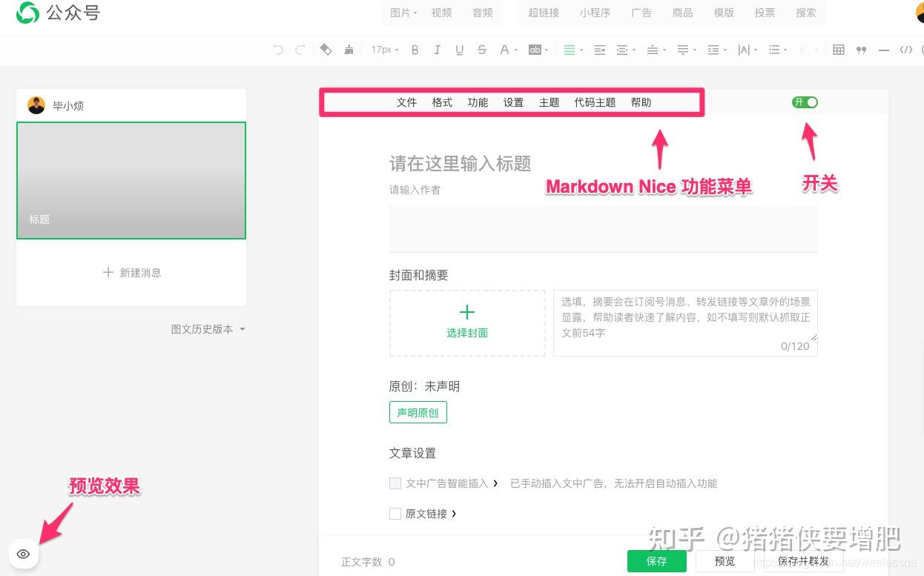Insert 音频 from the top bar
Viewport: 924px width, 576px height.
(482, 13)
